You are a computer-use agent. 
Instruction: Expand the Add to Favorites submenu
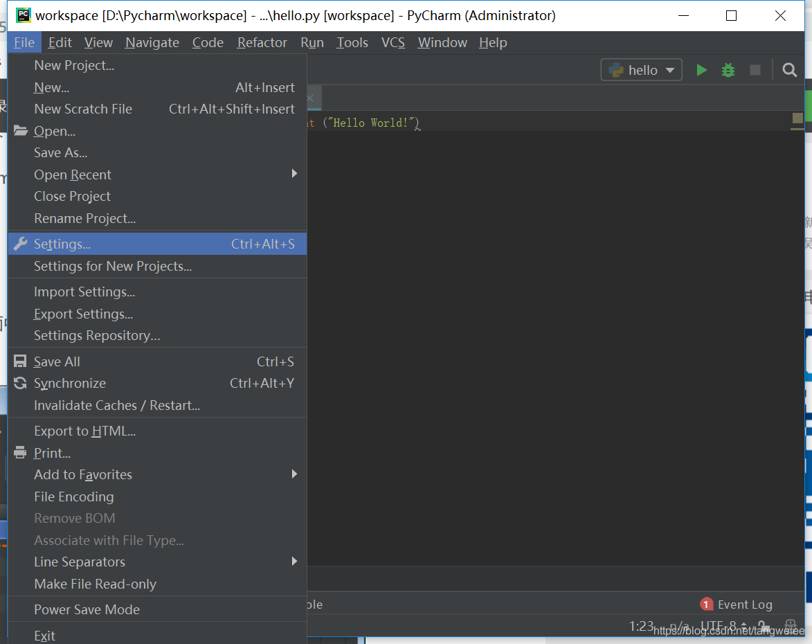click(157, 474)
